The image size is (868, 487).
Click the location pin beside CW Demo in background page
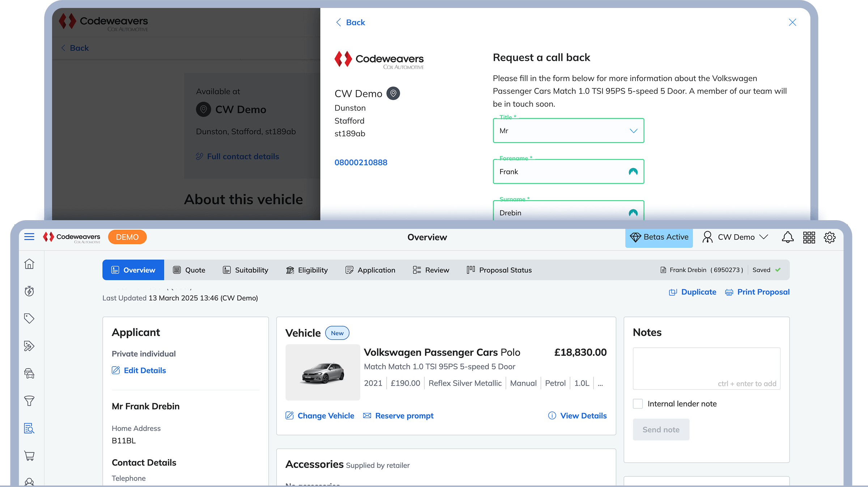pyautogui.click(x=204, y=109)
